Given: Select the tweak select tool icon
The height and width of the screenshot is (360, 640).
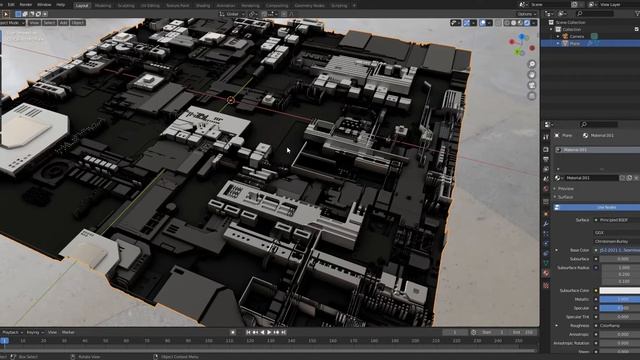Looking at the screenshot, I should (5, 14).
